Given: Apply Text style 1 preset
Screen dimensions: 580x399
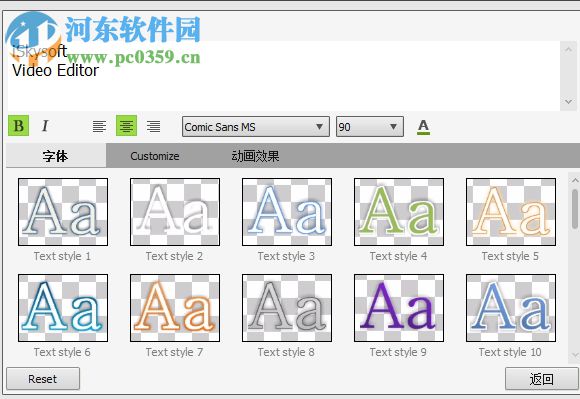Looking at the screenshot, I should click(x=63, y=212).
